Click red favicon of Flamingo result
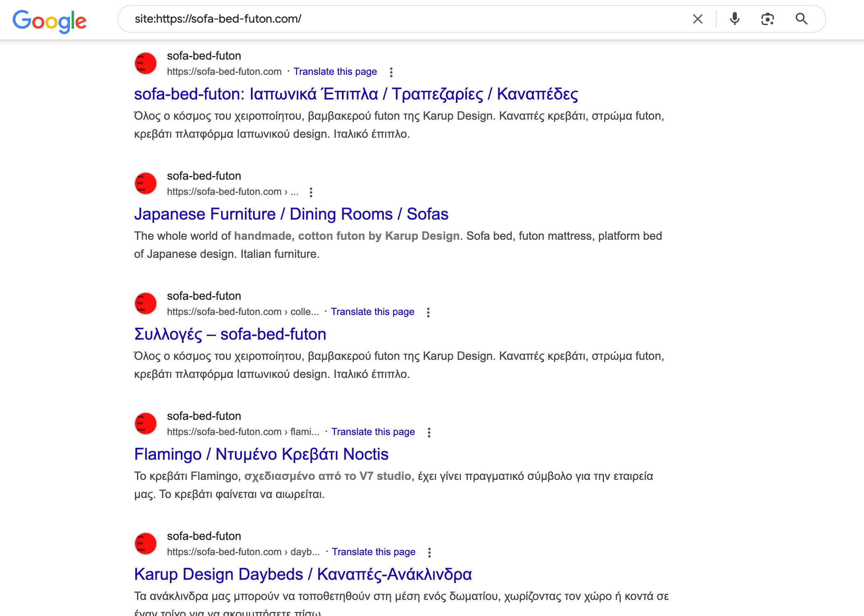The image size is (864, 616). [146, 424]
